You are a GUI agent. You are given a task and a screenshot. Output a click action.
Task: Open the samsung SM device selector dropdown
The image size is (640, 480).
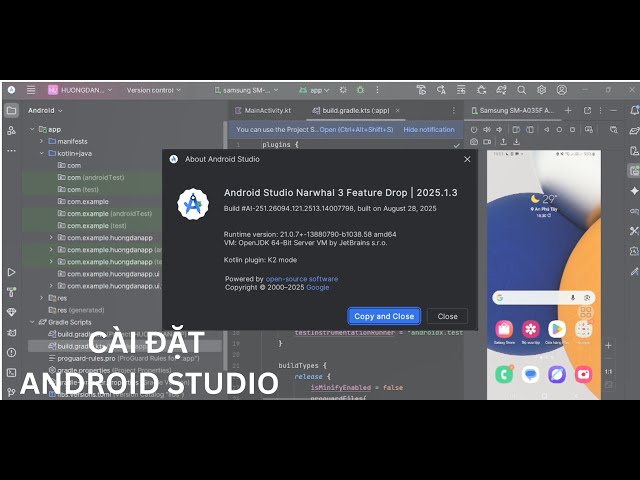click(x=247, y=90)
